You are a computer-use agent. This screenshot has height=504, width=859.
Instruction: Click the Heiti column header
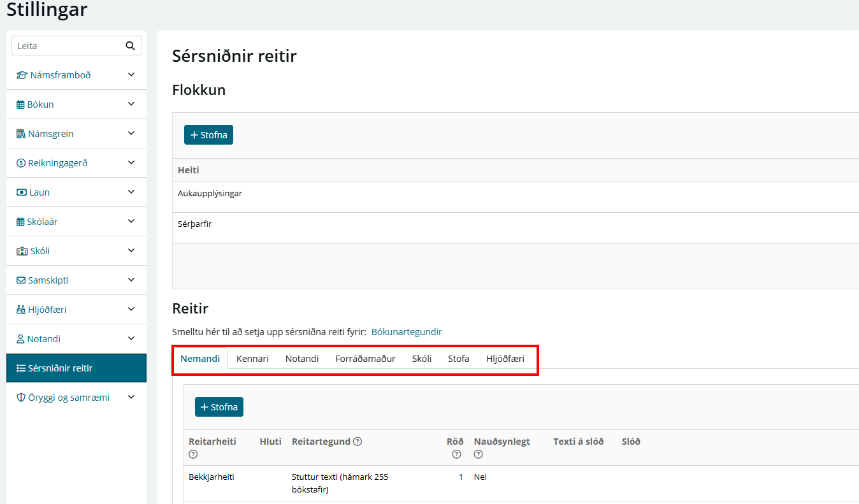tap(189, 170)
